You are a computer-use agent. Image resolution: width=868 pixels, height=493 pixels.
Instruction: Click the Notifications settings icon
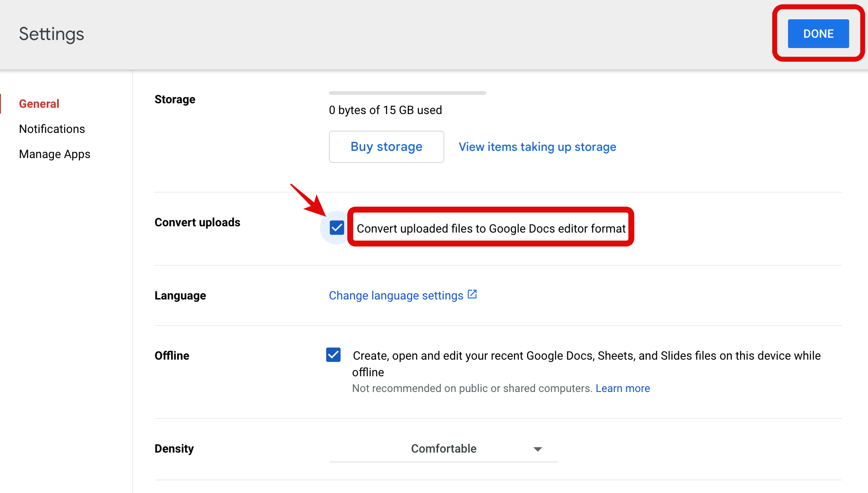coord(52,129)
